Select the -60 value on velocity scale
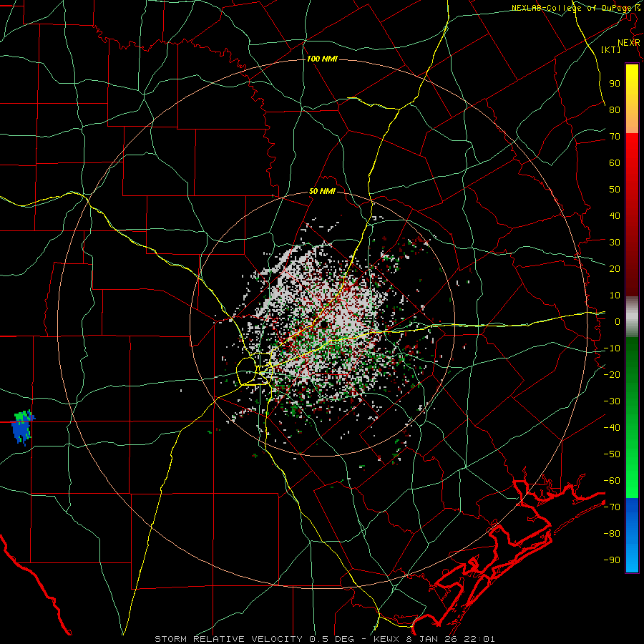 coord(612,481)
